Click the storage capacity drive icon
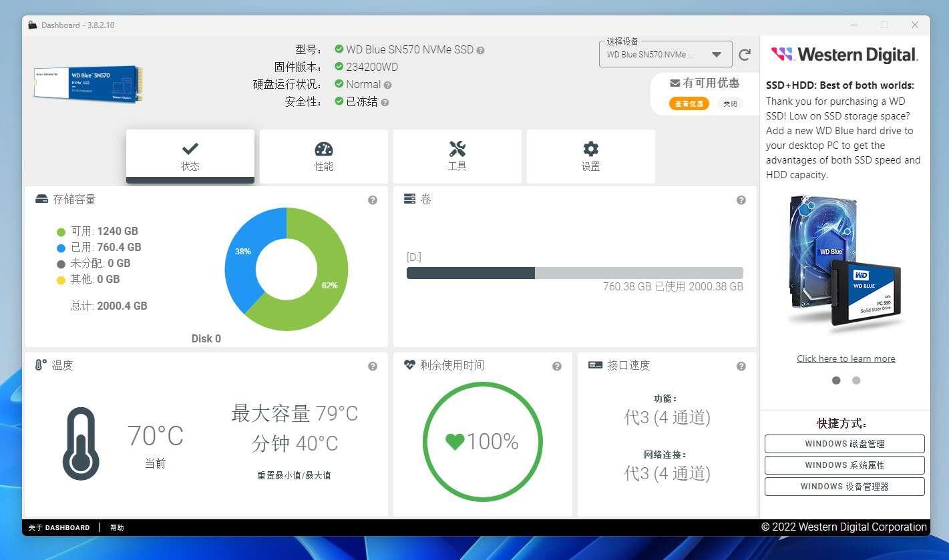This screenshot has width=949, height=560. point(41,199)
